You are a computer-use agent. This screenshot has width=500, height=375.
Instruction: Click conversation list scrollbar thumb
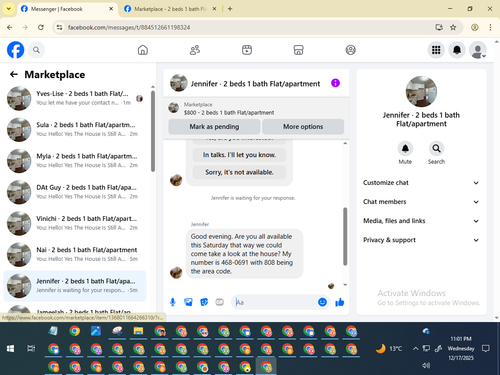tap(153, 131)
